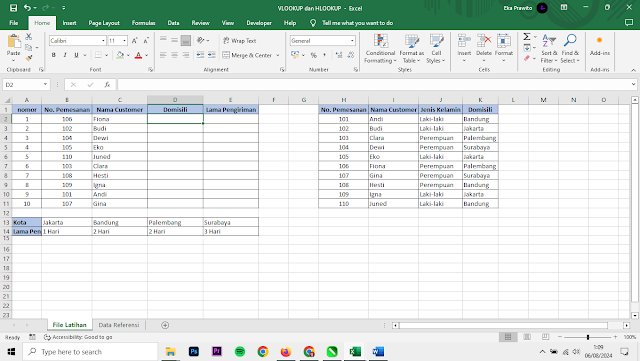The height and width of the screenshot is (361, 640).
Task: Click the Insert cells icon
Action: point(464,41)
